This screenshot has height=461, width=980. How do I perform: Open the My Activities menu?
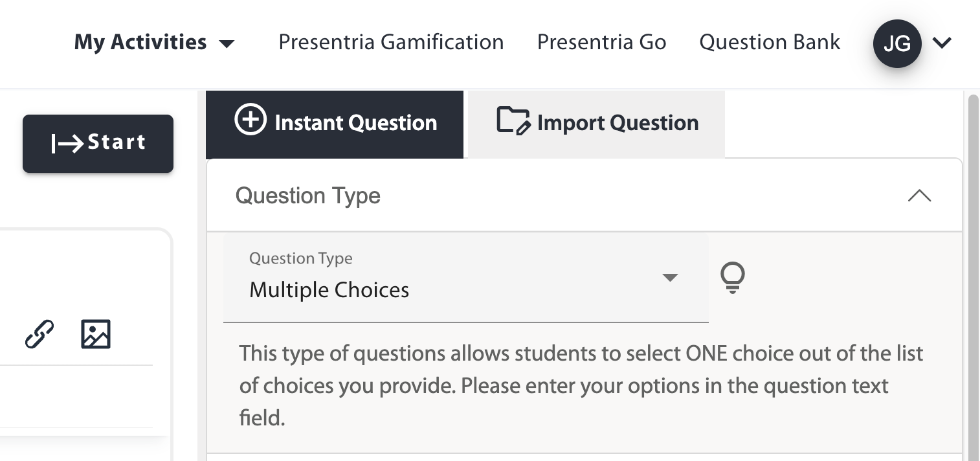tap(140, 43)
